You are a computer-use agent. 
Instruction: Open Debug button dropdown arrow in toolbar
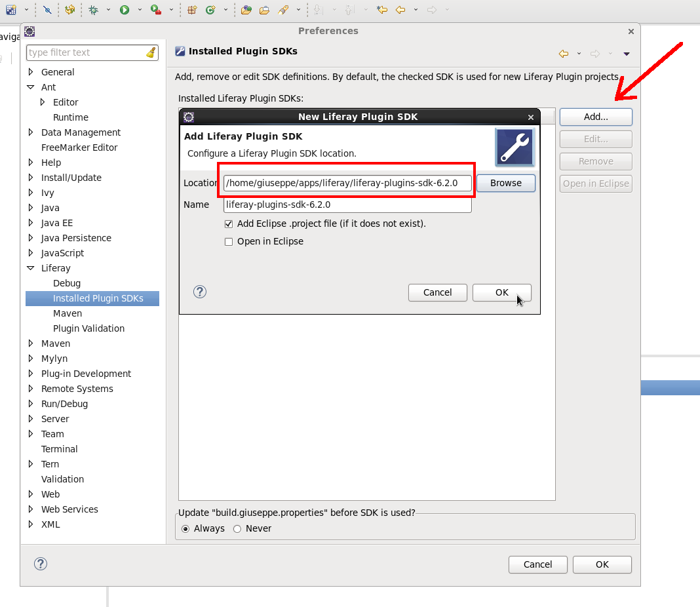(109, 10)
